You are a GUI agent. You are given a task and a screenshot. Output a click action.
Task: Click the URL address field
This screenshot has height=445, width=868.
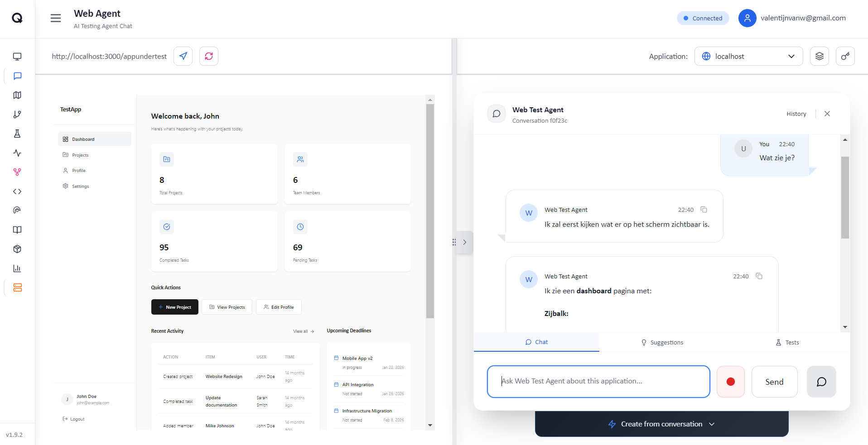[x=109, y=56]
